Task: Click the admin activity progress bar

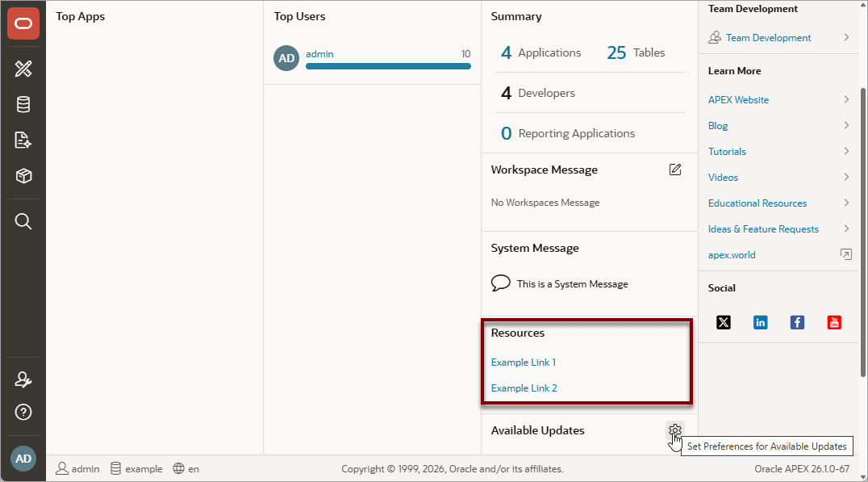Action: pyautogui.click(x=388, y=66)
